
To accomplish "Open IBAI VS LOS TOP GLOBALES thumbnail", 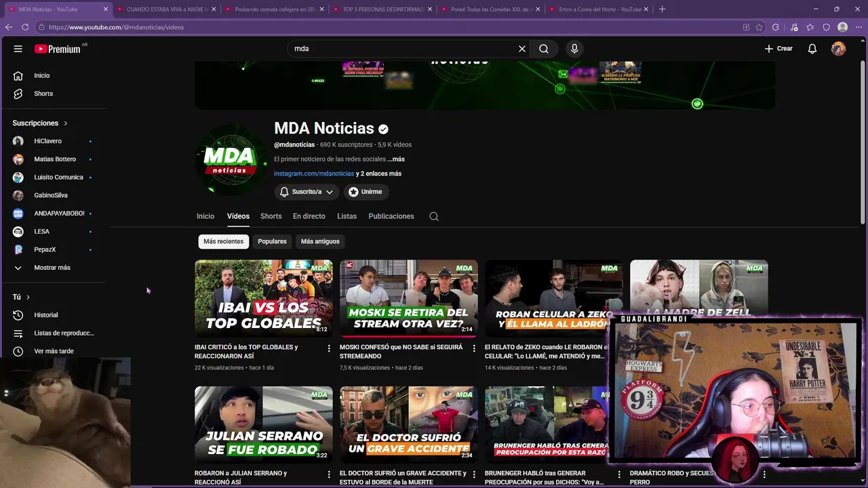I will [264, 298].
